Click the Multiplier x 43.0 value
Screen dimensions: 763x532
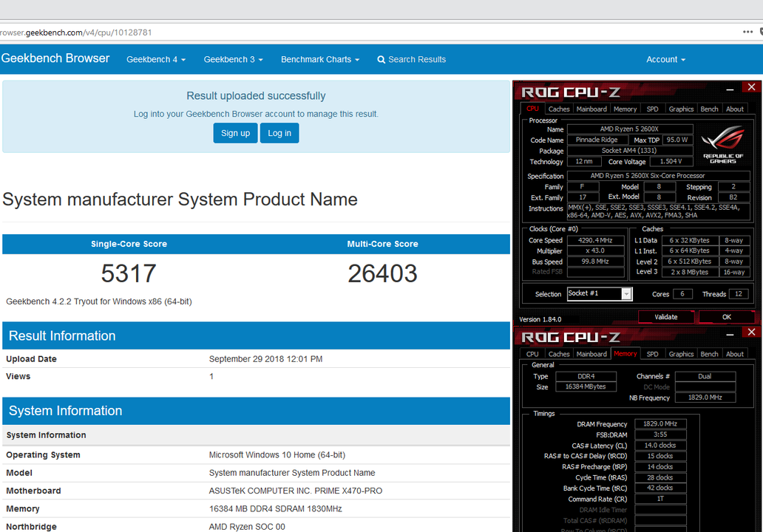[595, 251]
